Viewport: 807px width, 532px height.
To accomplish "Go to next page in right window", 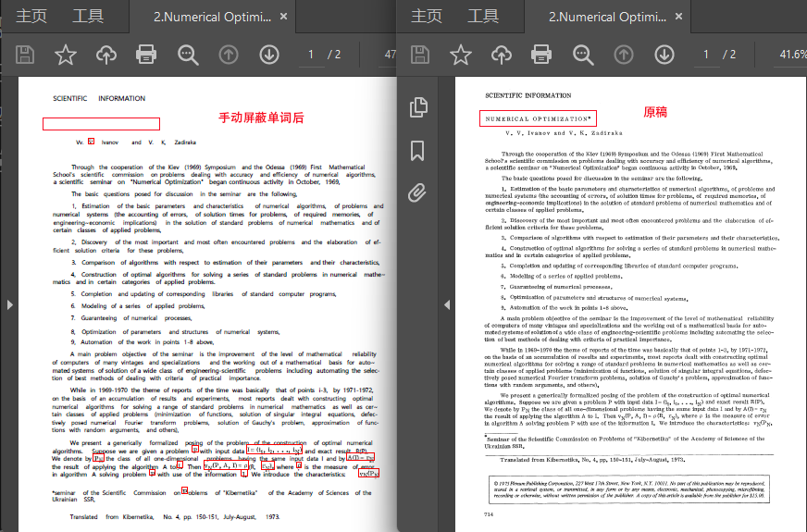I will 664,55.
